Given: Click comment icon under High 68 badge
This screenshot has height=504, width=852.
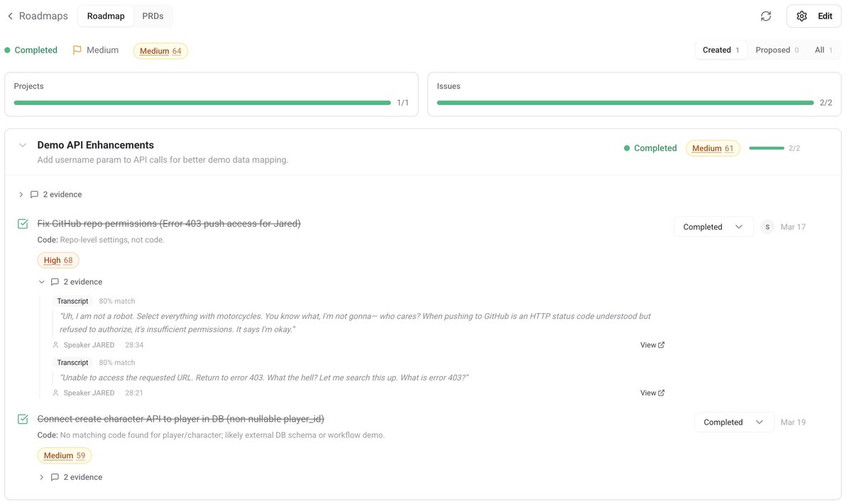Looking at the screenshot, I should [x=55, y=282].
